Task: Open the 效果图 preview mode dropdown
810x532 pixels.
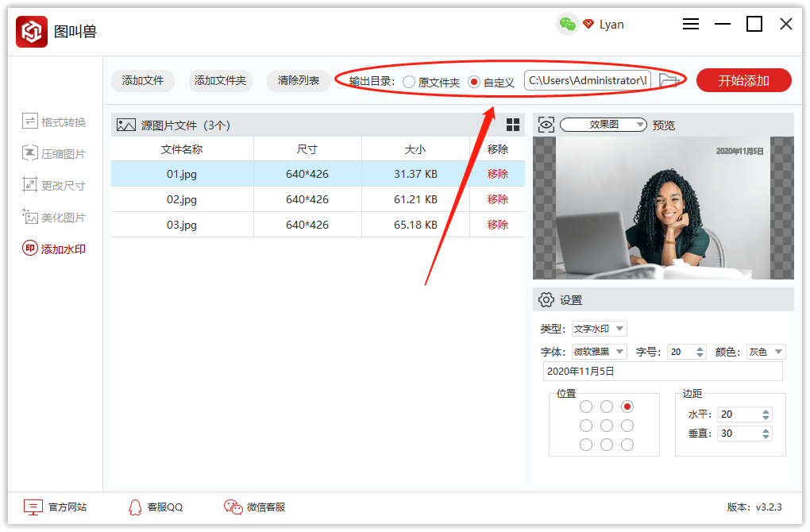Action: click(x=604, y=125)
